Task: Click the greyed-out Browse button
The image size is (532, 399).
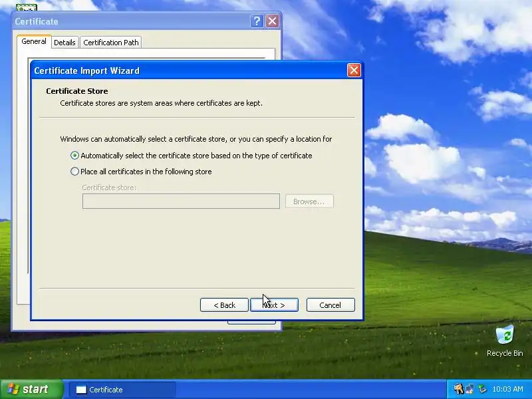Action: (309, 201)
